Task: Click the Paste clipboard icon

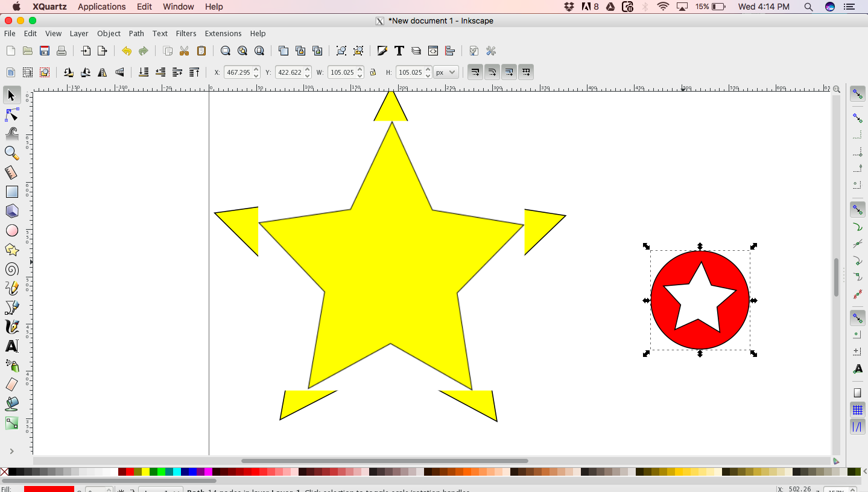Action: (x=201, y=51)
